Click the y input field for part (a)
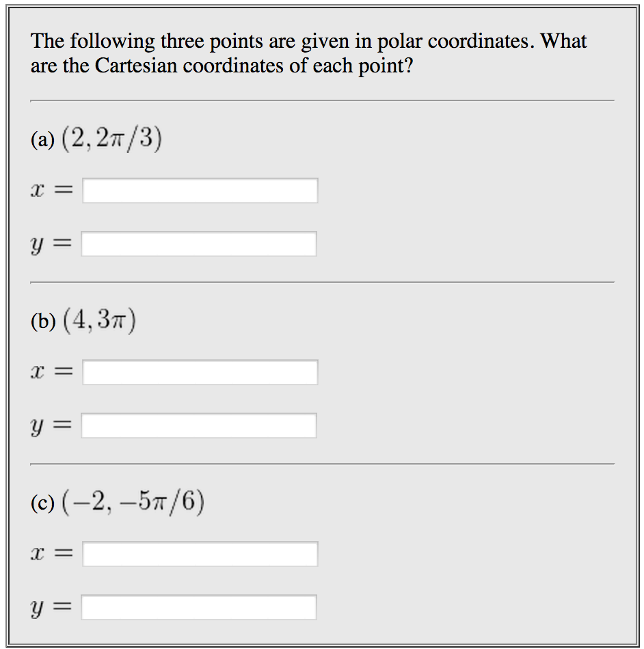Viewport: 644px width, 649px height. tap(199, 243)
